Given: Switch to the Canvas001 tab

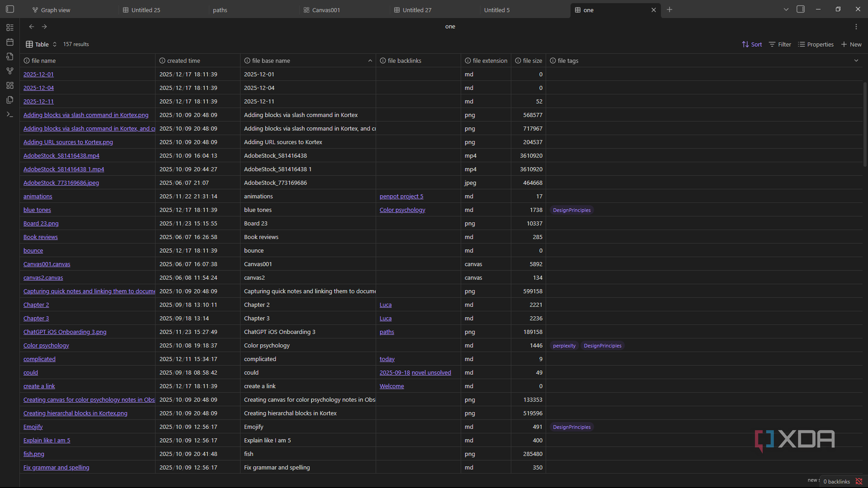Looking at the screenshot, I should point(326,9).
